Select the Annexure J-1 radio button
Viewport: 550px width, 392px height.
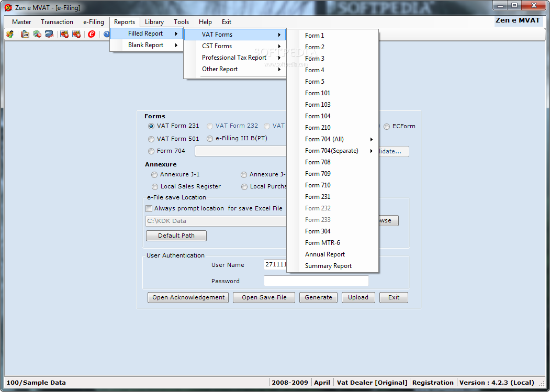(x=154, y=174)
